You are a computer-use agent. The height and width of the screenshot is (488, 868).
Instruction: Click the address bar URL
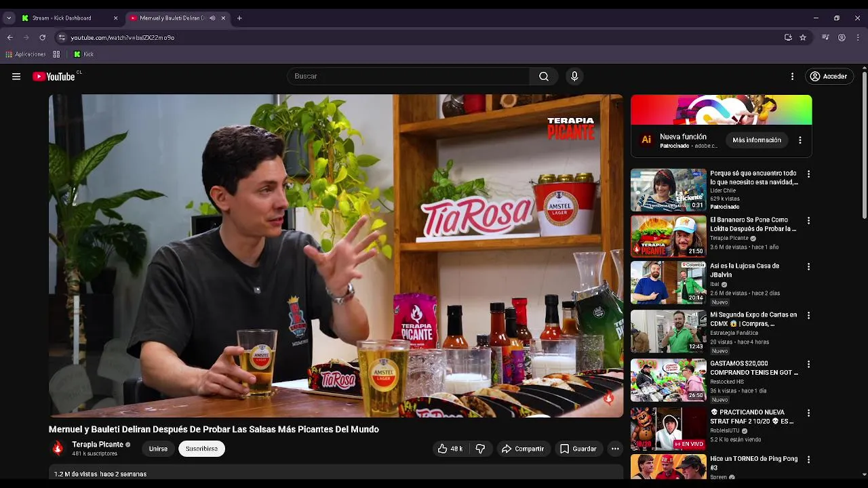coord(122,38)
